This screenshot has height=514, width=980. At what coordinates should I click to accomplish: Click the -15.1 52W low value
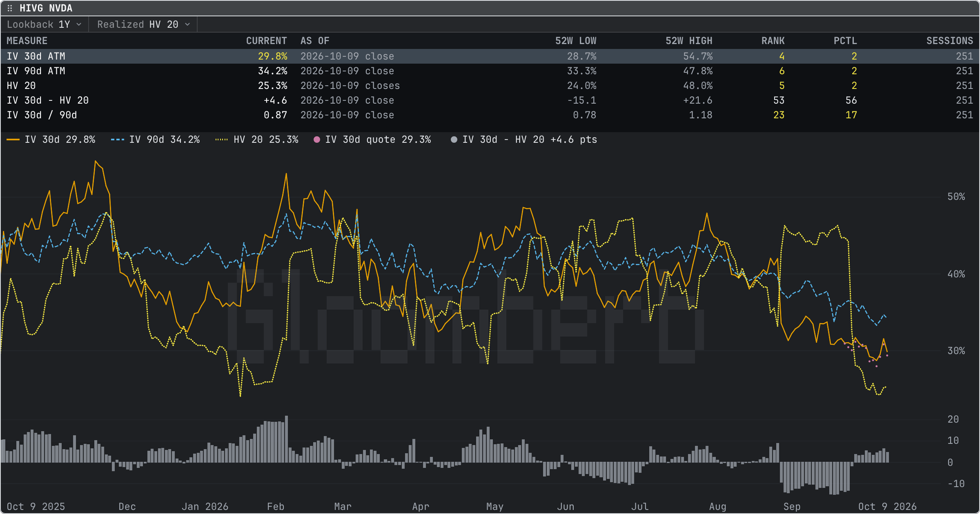click(x=581, y=100)
